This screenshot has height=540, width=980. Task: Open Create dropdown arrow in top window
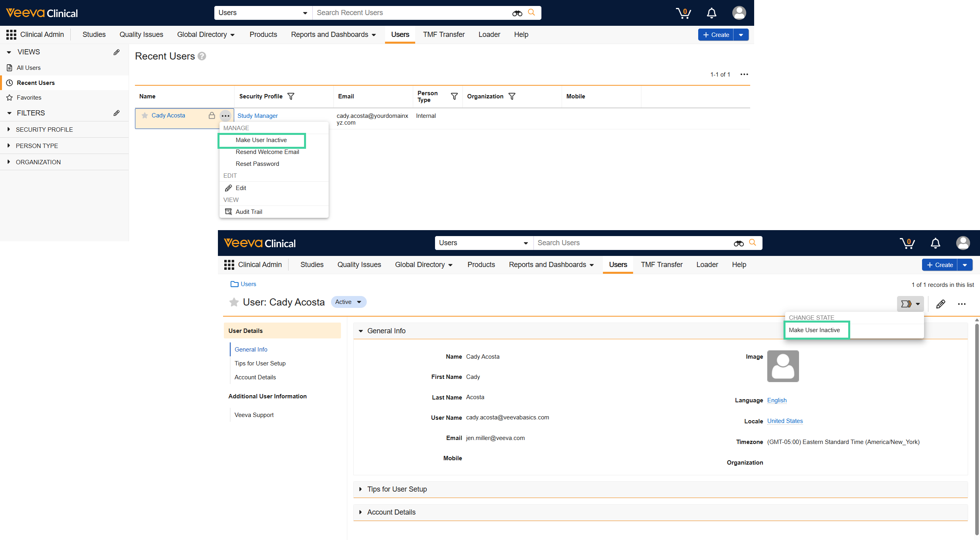point(741,35)
